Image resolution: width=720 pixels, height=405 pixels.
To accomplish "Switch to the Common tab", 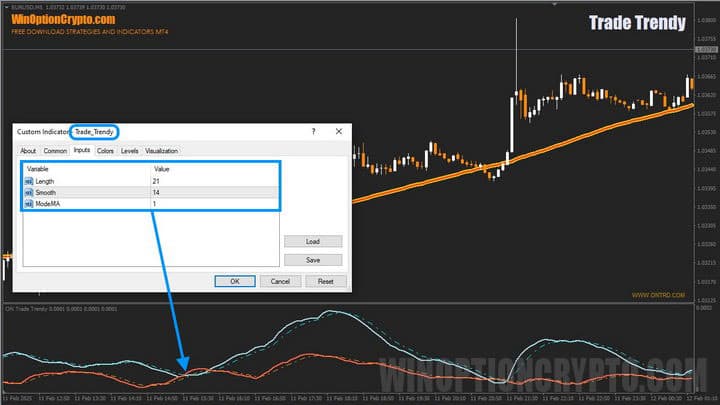I will [x=55, y=151].
